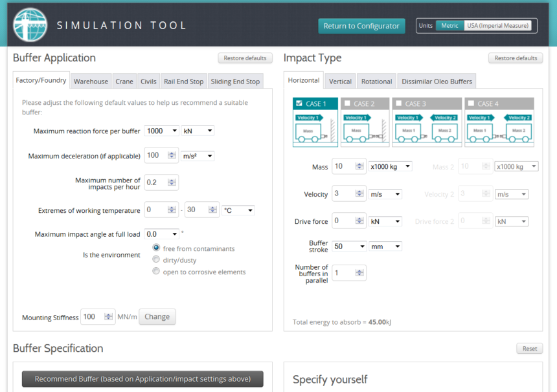Click the 'Total energy to absorb = 45.00kJ' text
Image resolution: width=557 pixels, height=392 pixels.
click(x=342, y=322)
